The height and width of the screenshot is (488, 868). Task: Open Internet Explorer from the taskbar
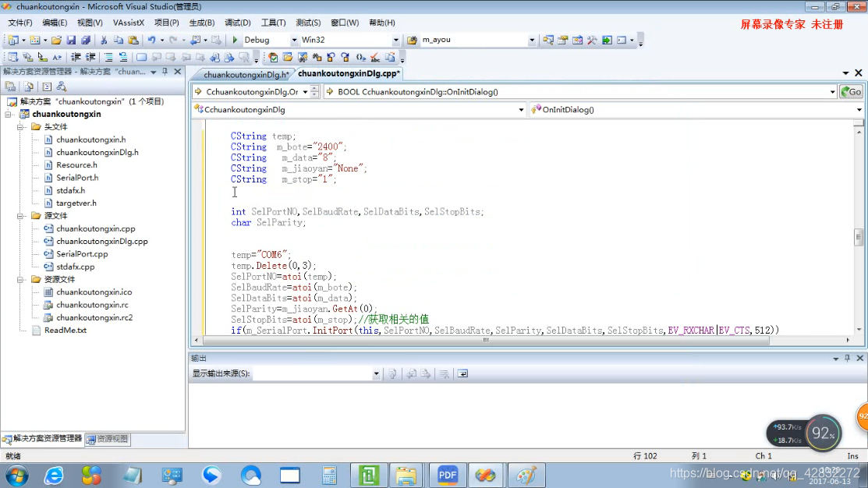(54, 476)
